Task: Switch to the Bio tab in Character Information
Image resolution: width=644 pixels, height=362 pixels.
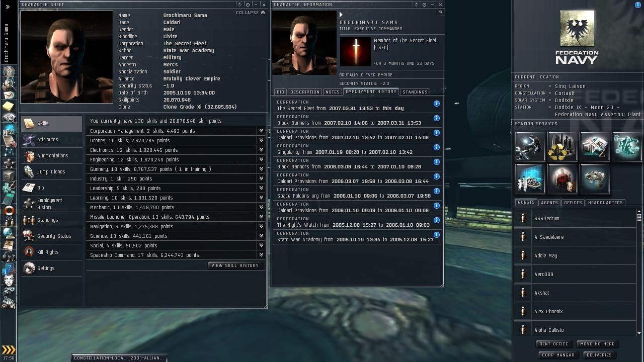Action: coord(280,92)
